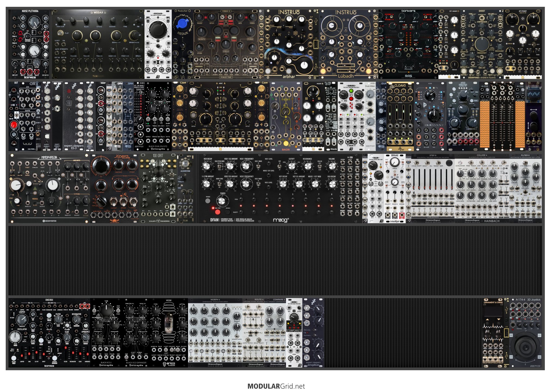Image resolution: width=553 pixels, height=392 pixels.
Task: Click the Schlappi Engineering logo on 100 Grit
Action: coord(159,221)
